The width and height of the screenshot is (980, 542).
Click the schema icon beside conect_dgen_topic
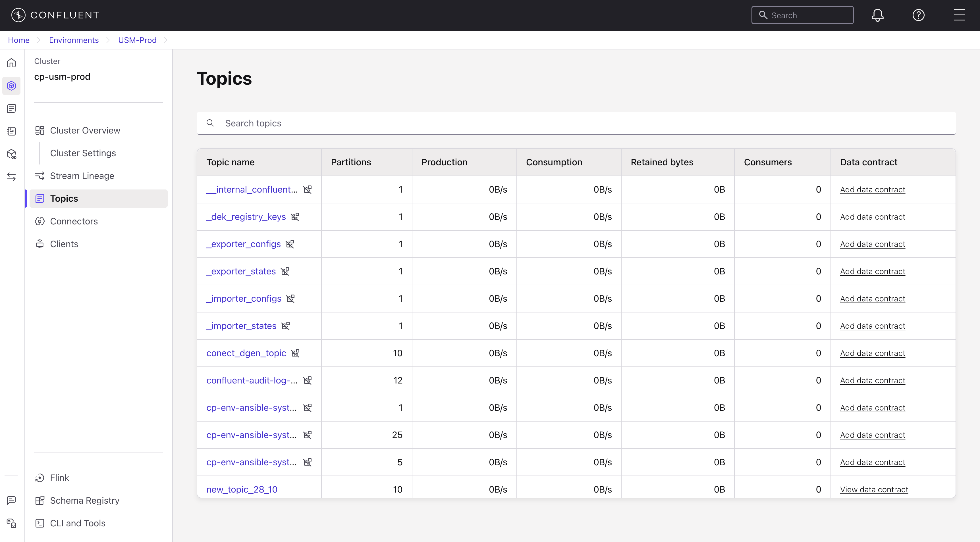(296, 353)
